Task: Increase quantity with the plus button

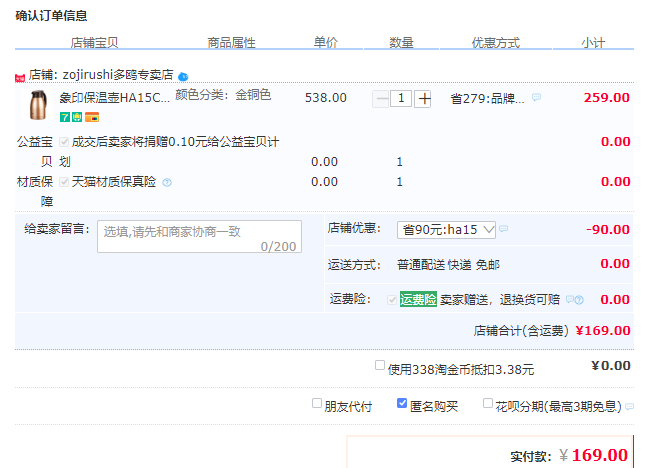Action: click(423, 99)
